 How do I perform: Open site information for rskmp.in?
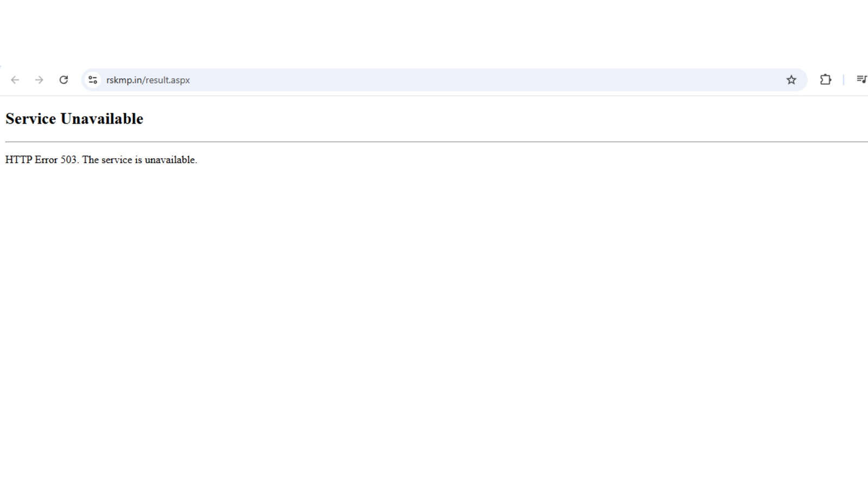[x=93, y=80]
